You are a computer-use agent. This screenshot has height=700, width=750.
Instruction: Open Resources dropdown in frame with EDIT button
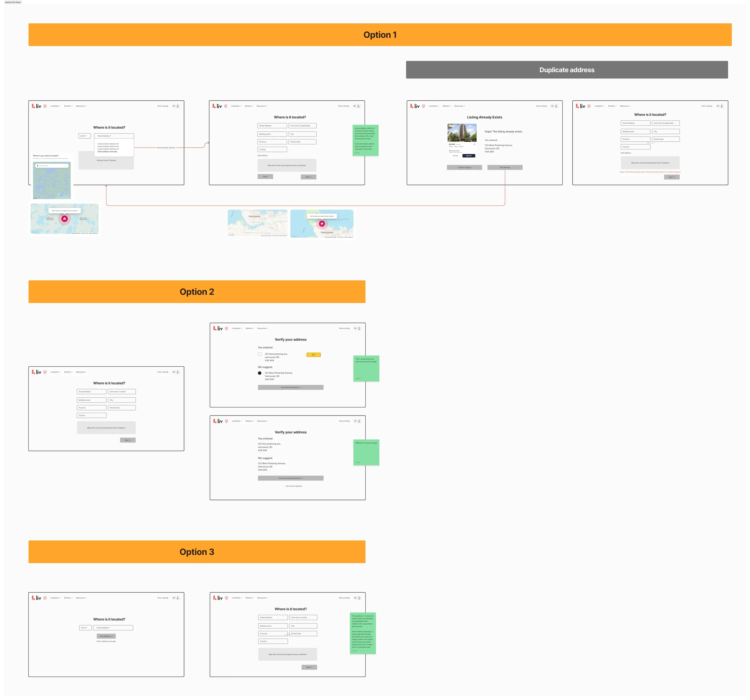(x=262, y=328)
